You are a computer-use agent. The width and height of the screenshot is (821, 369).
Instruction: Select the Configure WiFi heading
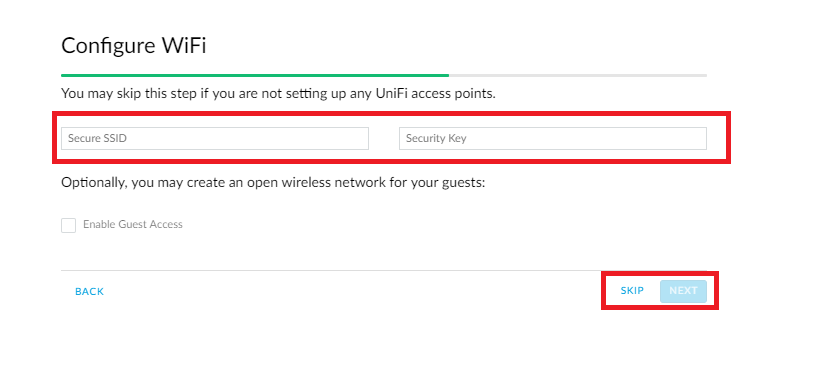[134, 46]
